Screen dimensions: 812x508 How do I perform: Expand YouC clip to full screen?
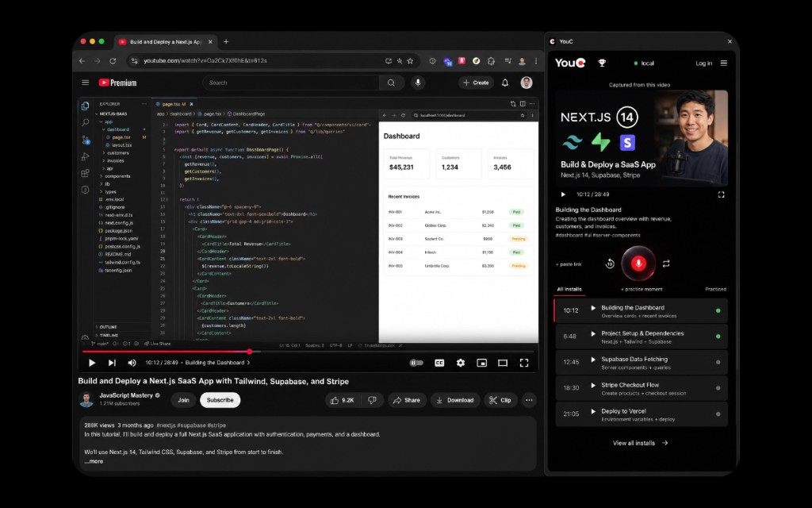point(721,194)
